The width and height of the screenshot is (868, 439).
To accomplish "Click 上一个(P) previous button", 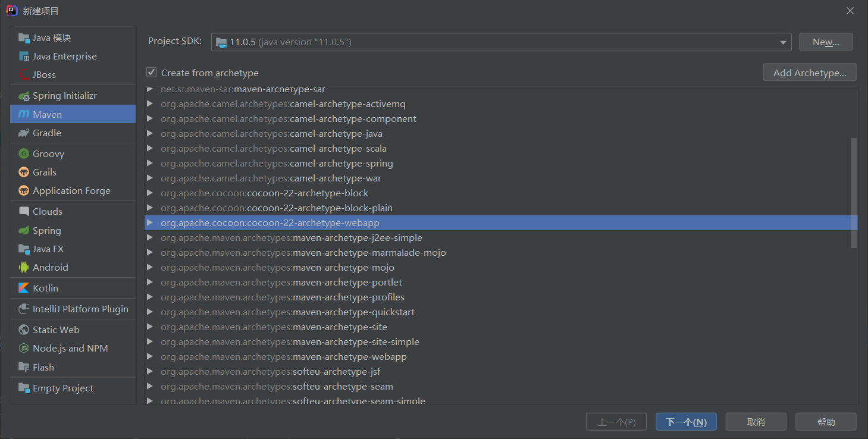I will coord(616,422).
